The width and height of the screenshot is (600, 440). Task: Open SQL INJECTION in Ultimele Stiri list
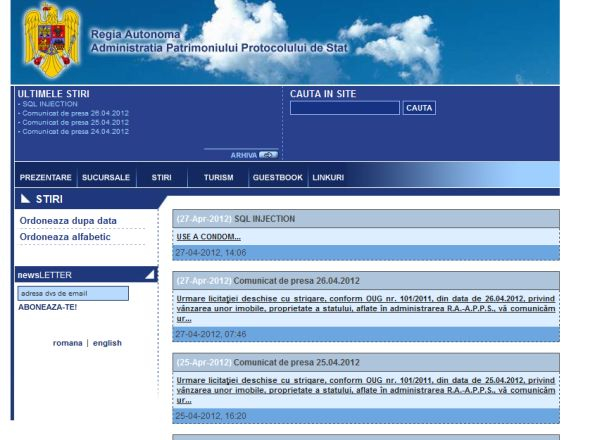pos(51,104)
